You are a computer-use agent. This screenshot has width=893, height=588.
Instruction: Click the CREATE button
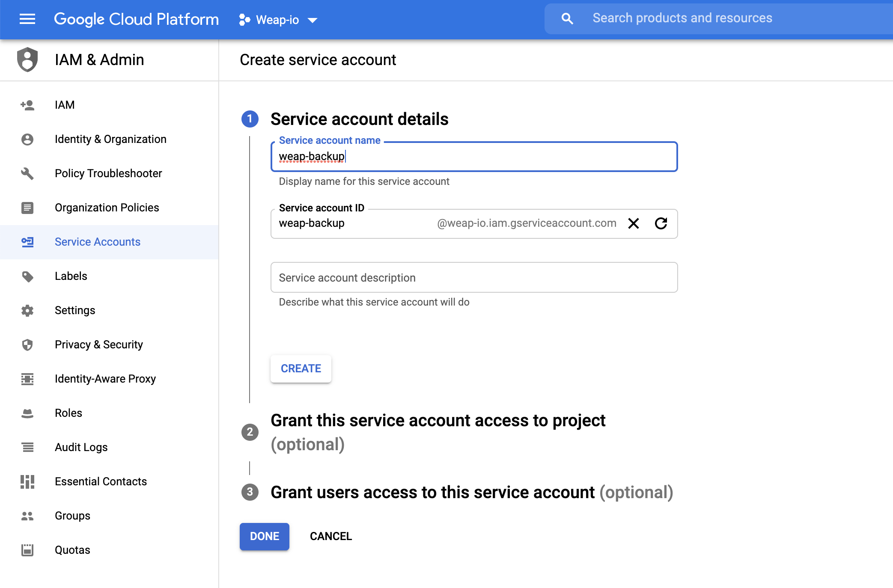(301, 368)
